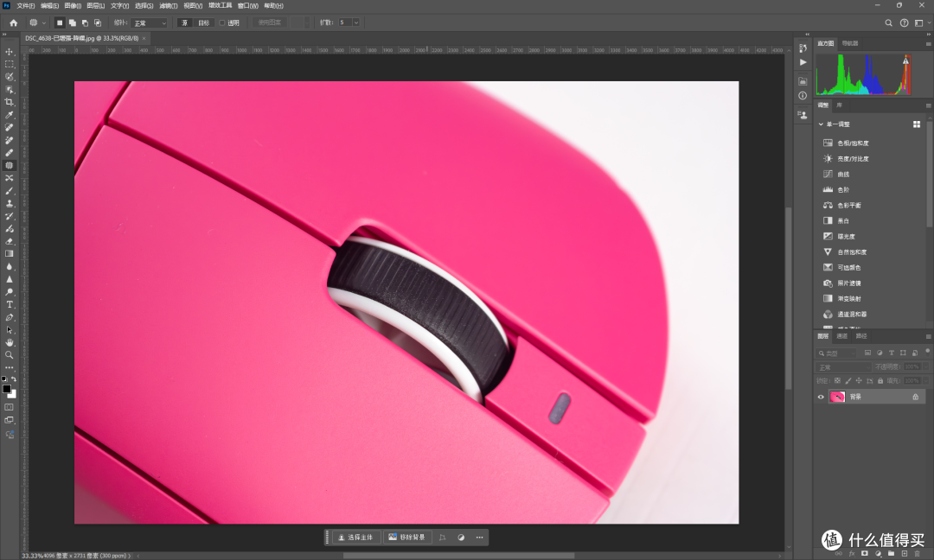Select the Rectangular Marquee tool
Image resolution: width=934 pixels, height=560 pixels.
tap(9, 64)
